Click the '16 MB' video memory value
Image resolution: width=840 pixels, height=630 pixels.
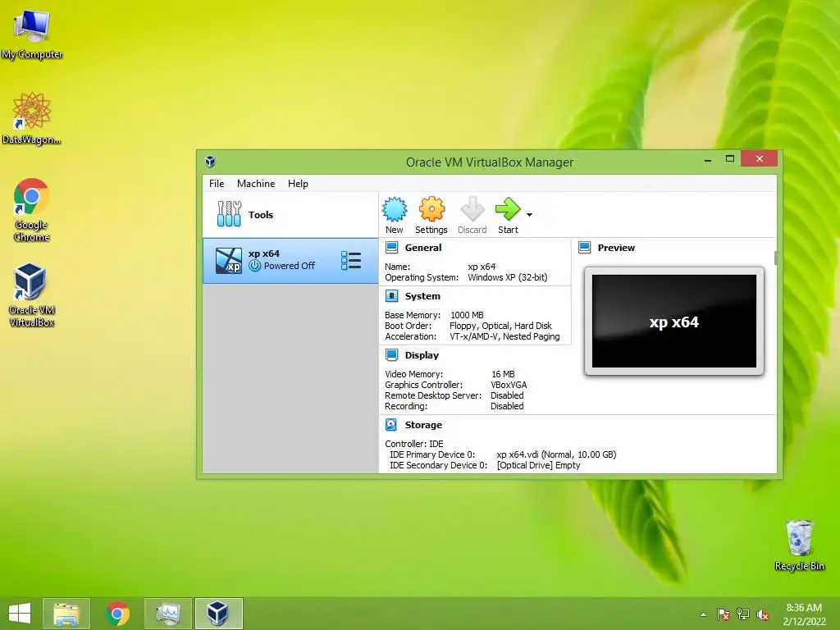[x=503, y=374]
